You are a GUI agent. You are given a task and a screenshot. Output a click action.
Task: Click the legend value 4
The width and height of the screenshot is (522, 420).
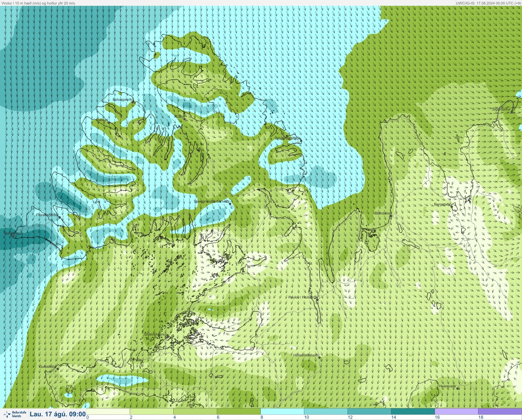click(175, 417)
